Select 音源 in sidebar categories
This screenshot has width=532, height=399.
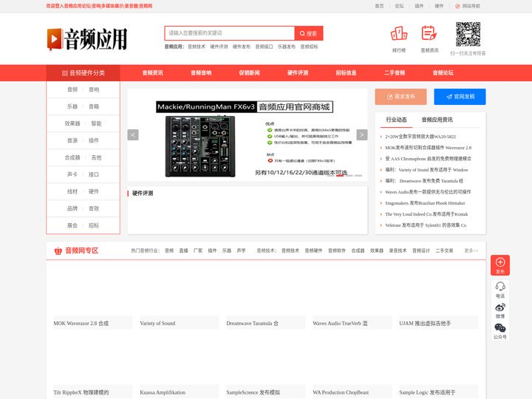(72, 140)
